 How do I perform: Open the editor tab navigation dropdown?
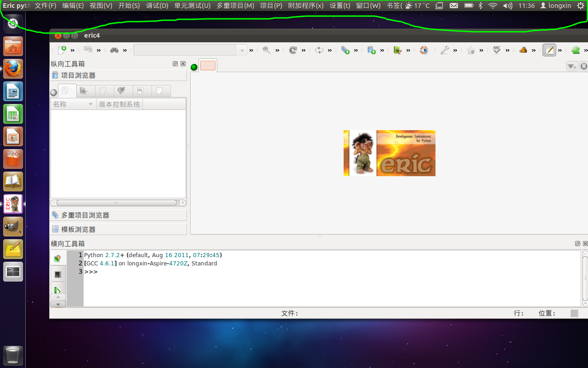coord(572,66)
